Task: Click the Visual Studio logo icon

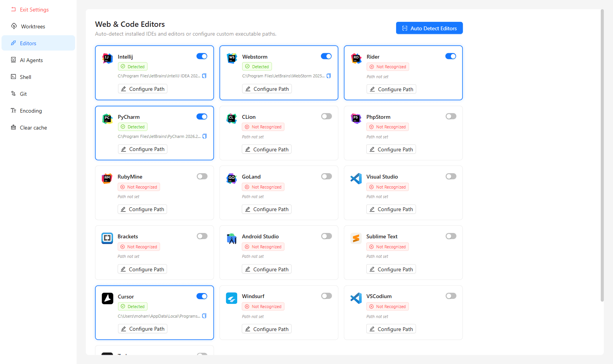Action: [x=356, y=179]
